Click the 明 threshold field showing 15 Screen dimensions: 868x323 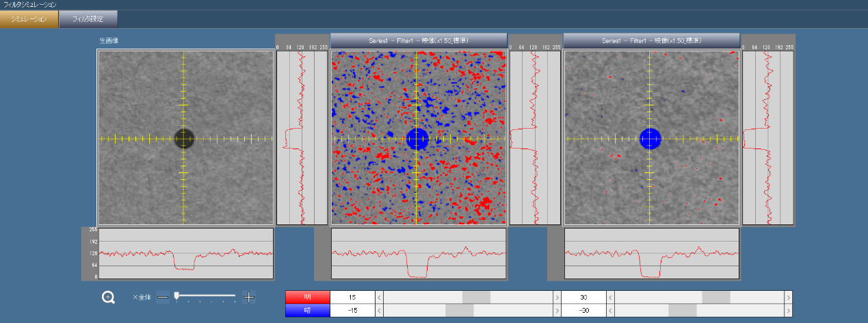click(352, 297)
